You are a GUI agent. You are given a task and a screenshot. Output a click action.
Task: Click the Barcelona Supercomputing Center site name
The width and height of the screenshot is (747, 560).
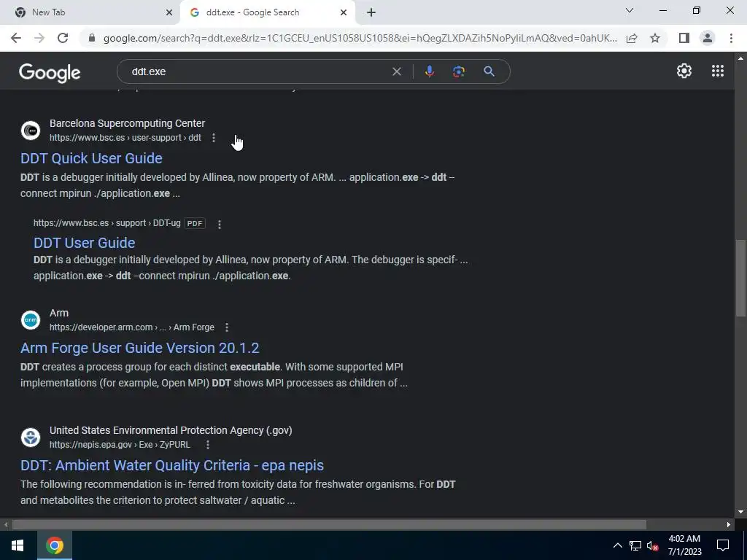(127, 123)
